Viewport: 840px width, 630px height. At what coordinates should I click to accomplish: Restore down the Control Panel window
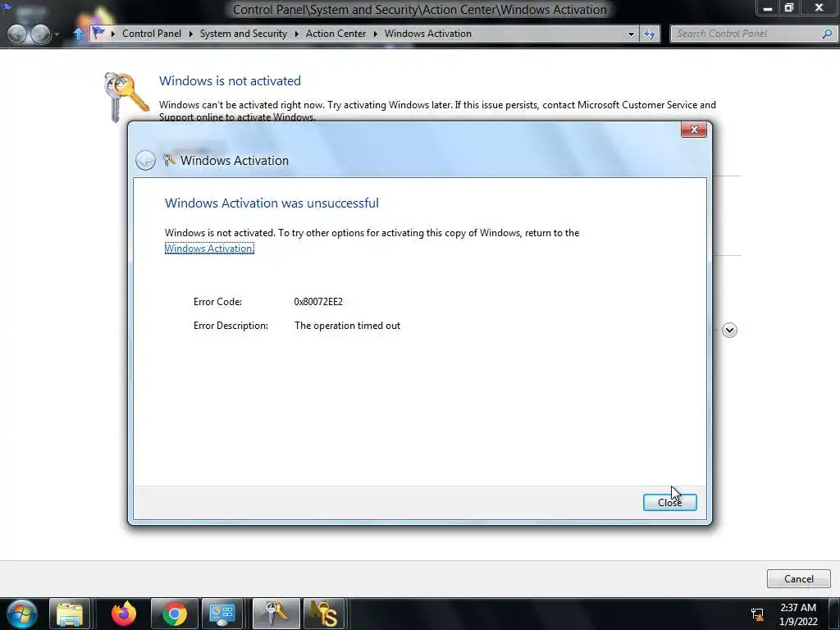788,8
